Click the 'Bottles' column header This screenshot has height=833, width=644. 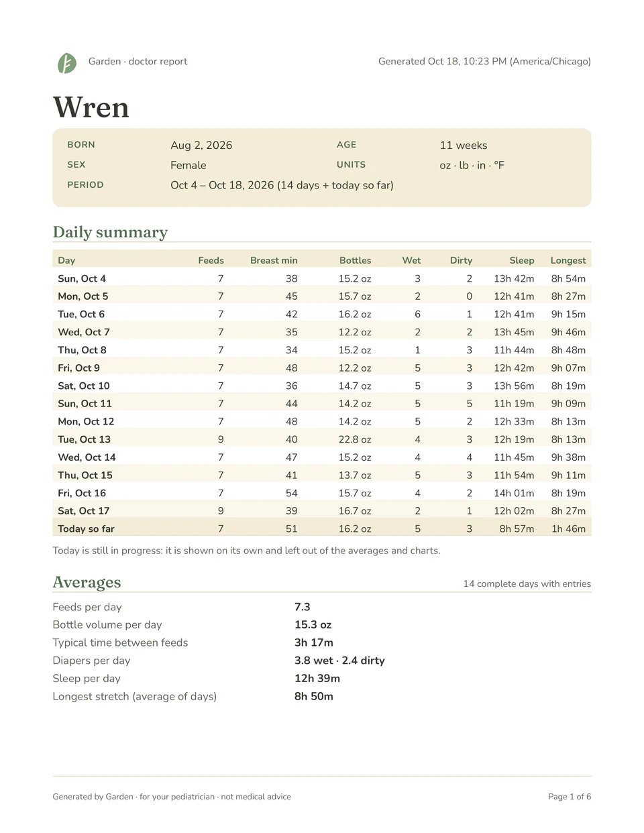(x=355, y=260)
